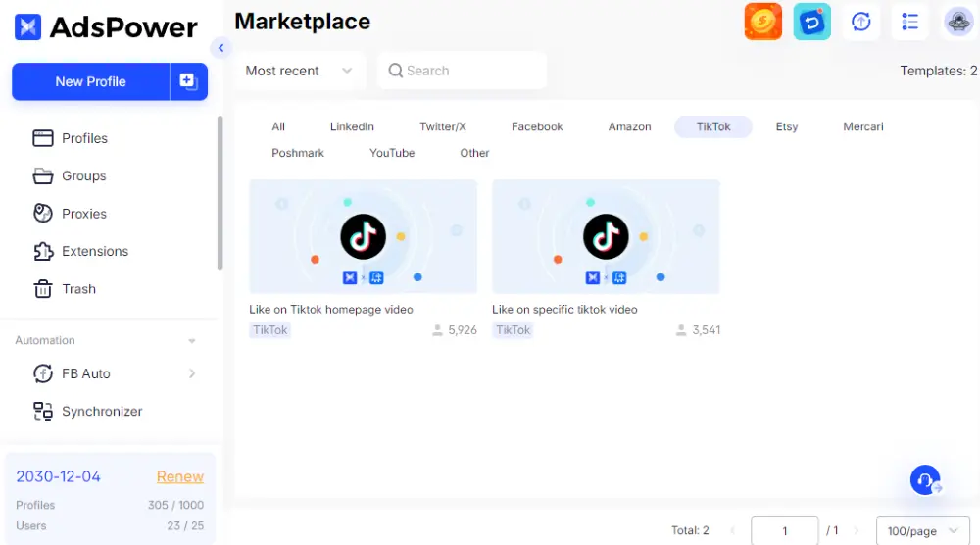The width and height of the screenshot is (980, 545).
Task: Open the 100/page size dropdown
Action: [x=923, y=531]
